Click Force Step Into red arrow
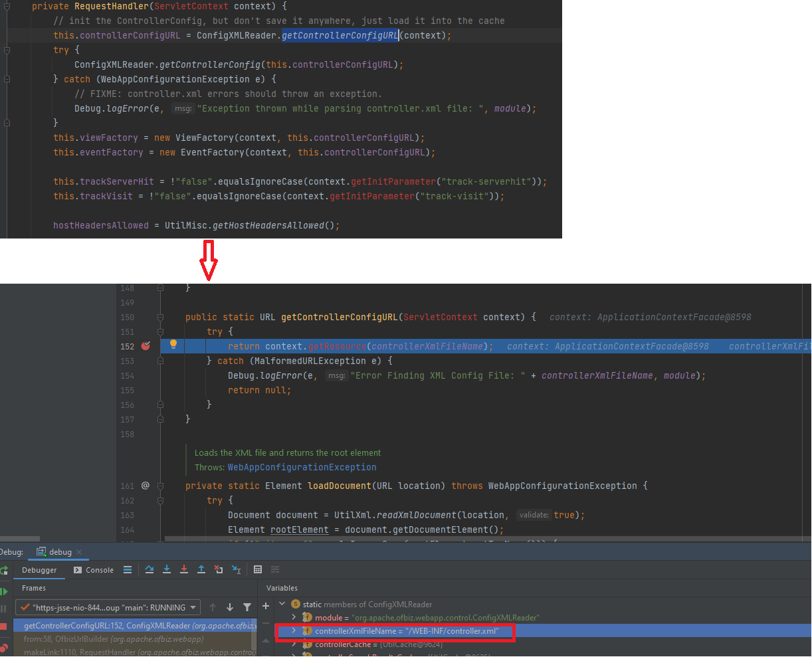812x663 pixels. [184, 570]
